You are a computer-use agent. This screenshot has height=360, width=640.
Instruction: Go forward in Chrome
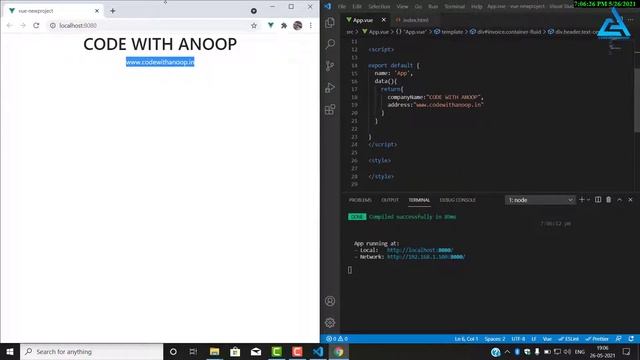(23, 25)
